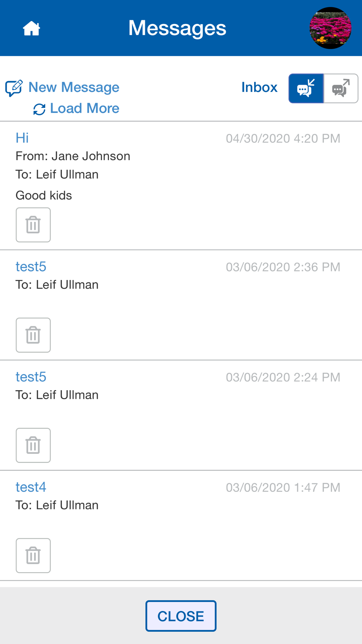Image resolution: width=362 pixels, height=644 pixels.
Task: Delete the 'Hi' message from Jane Johnson
Action: click(x=33, y=225)
